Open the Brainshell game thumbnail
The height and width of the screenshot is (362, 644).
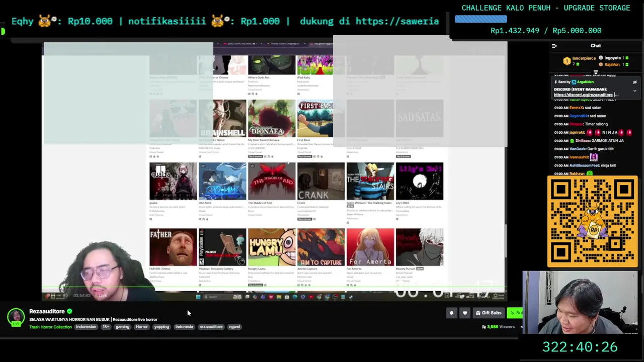pyautogui.click(x=222, y=118)
